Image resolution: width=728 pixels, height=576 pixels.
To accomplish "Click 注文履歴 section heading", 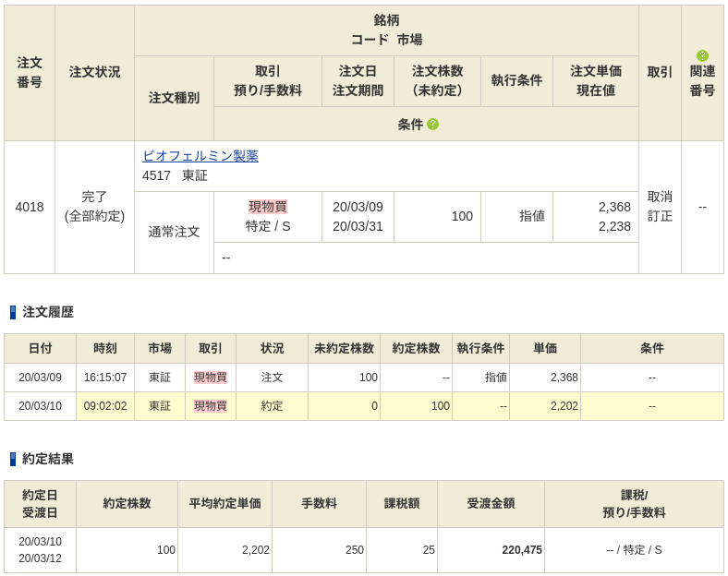I will pyautogui.click(x=48, y=312).
